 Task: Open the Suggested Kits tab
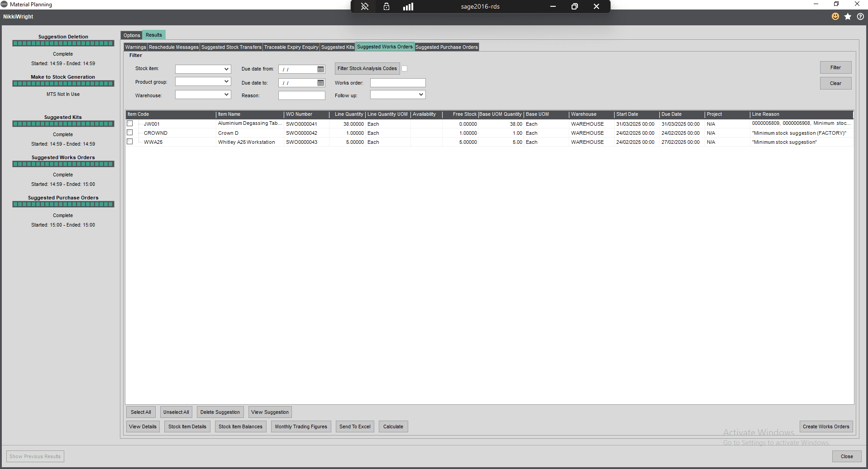(x=338, y=47)
